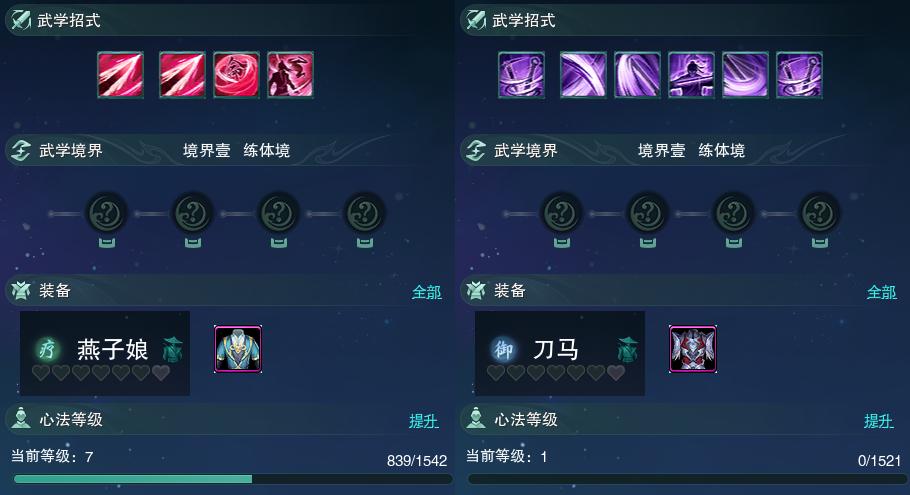The image size is (910, 495).
Task: Select the last locked realm node on left
Action: point(364,214)
